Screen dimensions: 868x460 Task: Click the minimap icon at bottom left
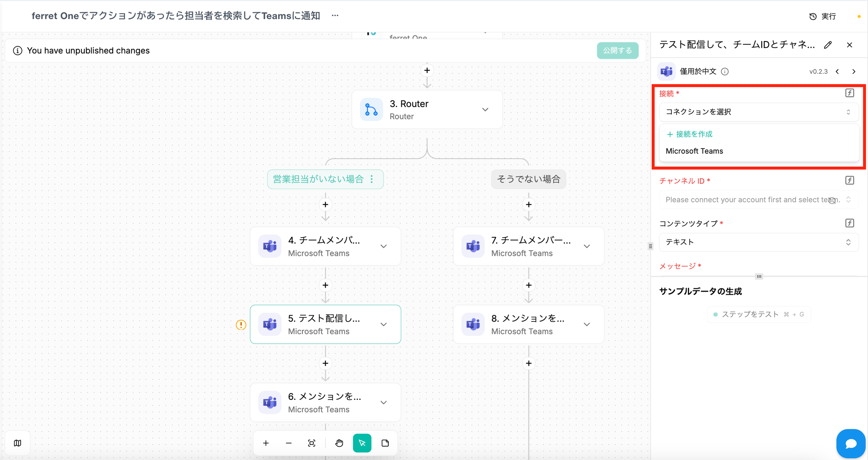(x=17, y=443)
